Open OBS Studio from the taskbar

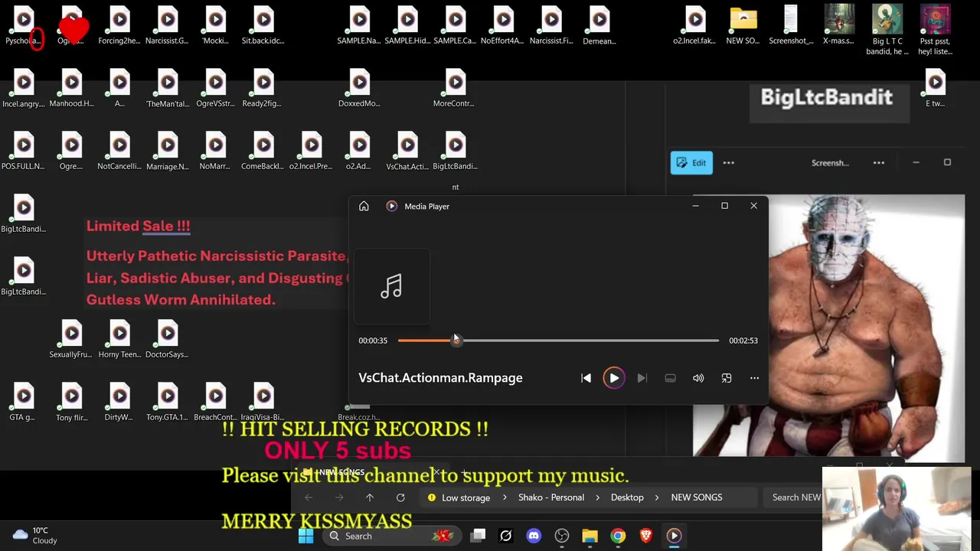point(562,536)
